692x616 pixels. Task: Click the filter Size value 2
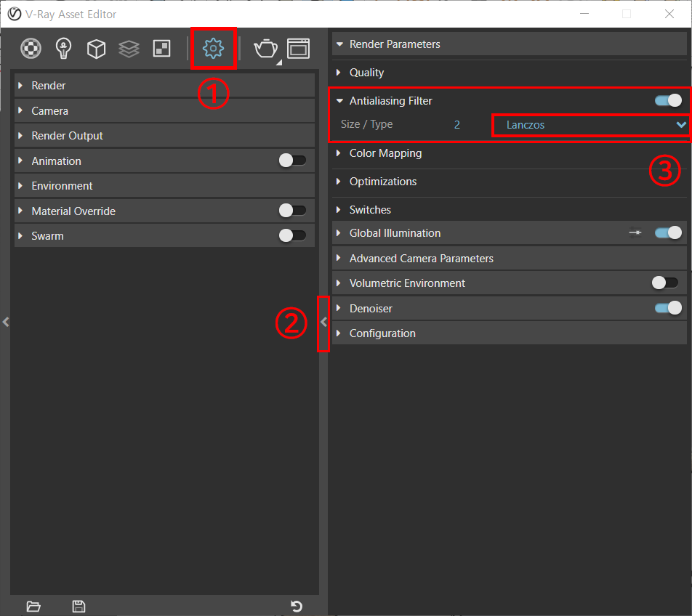pos(457,125)
